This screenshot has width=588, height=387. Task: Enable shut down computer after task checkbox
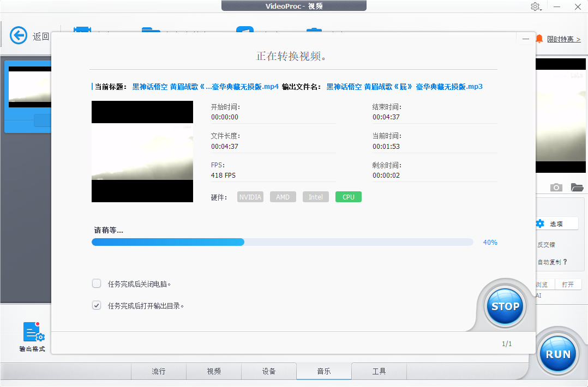pos(97,283)
